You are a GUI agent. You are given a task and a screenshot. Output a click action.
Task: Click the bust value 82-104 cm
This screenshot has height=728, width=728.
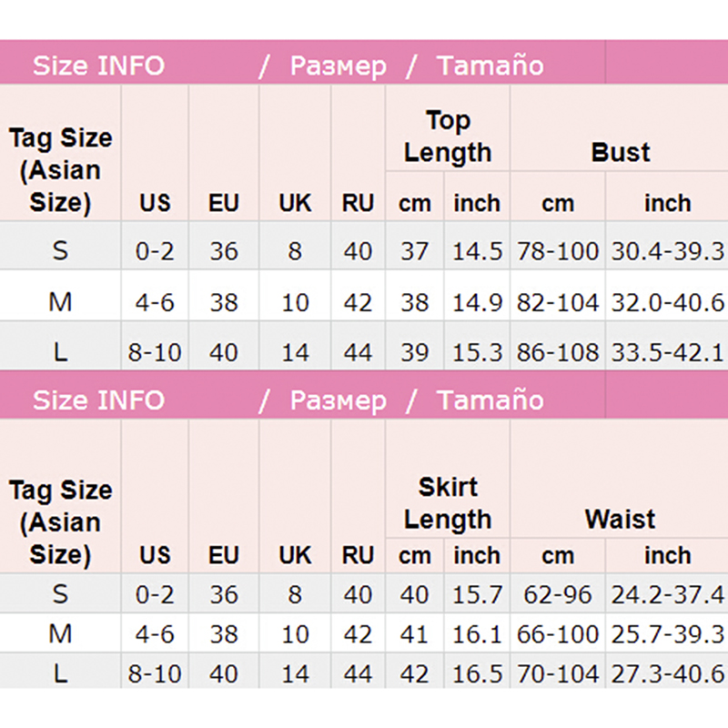tap(558, 301)
